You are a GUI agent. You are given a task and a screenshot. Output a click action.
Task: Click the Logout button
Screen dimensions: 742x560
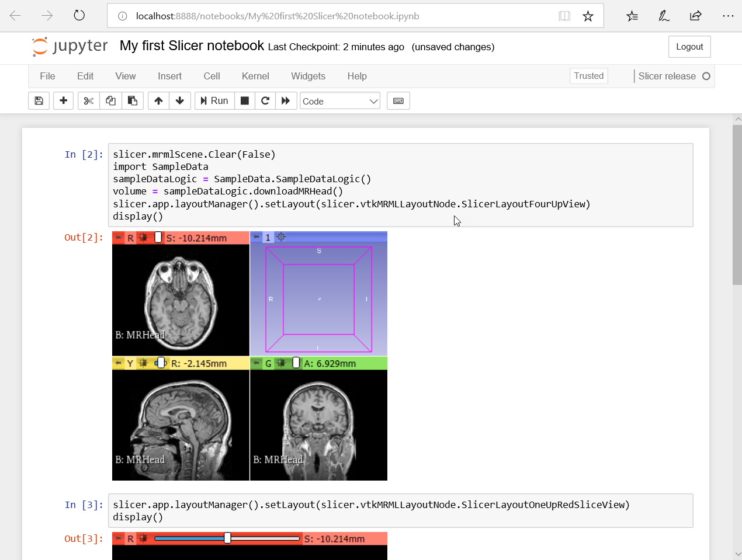pos(689,46)
